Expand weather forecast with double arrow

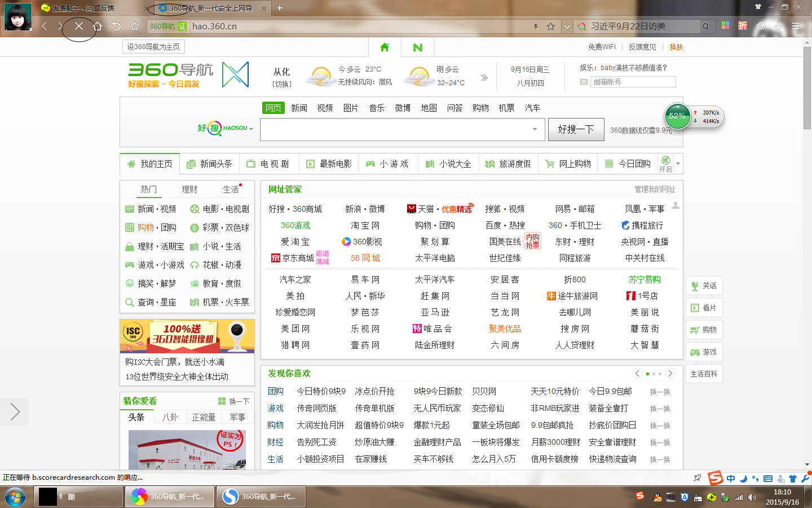pos(484,77)
